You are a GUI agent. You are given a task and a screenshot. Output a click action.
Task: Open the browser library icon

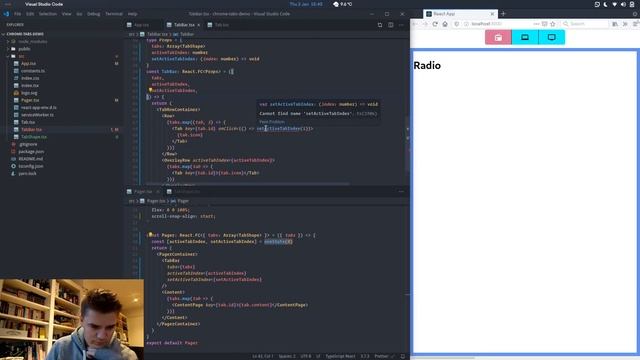point(615,24)
